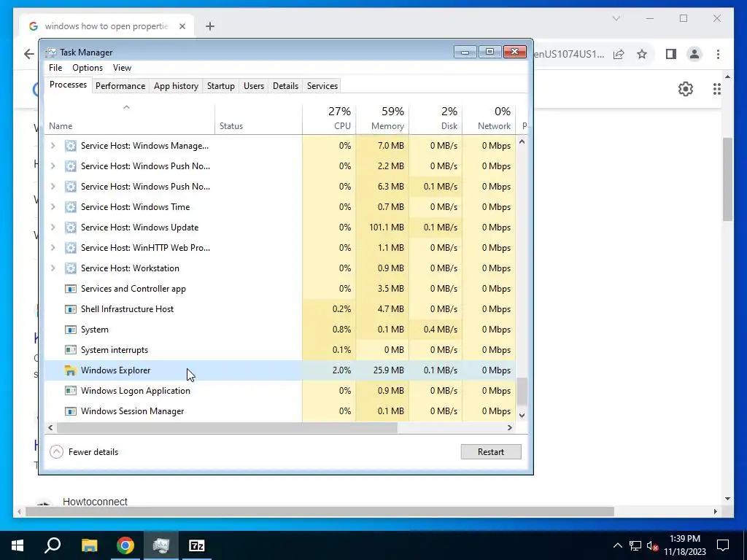Sort processes by Memory column header
The image size is (747, 560).
click(x=382, y=119)
